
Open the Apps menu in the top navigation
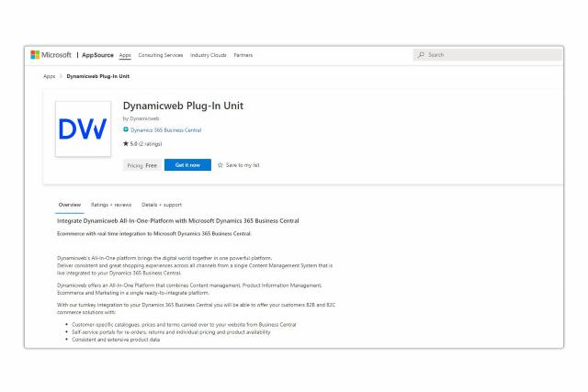(x=125, y=55)
